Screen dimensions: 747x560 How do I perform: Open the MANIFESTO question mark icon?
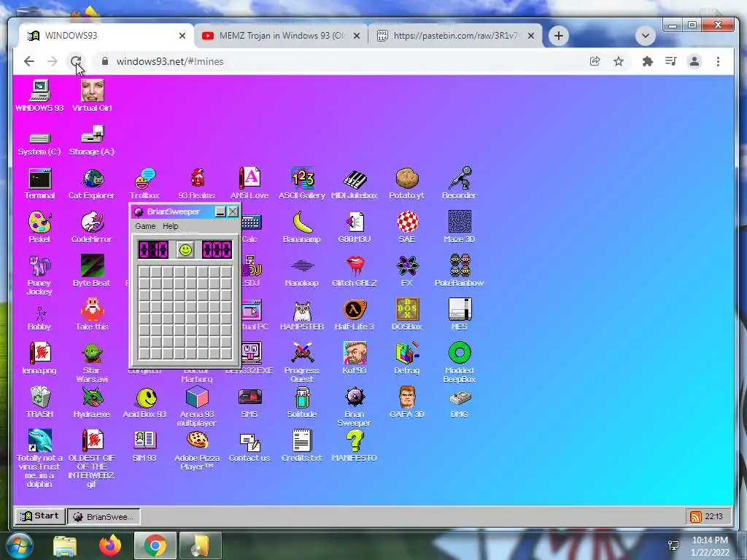pyautogui.click(x=354, y=446)
